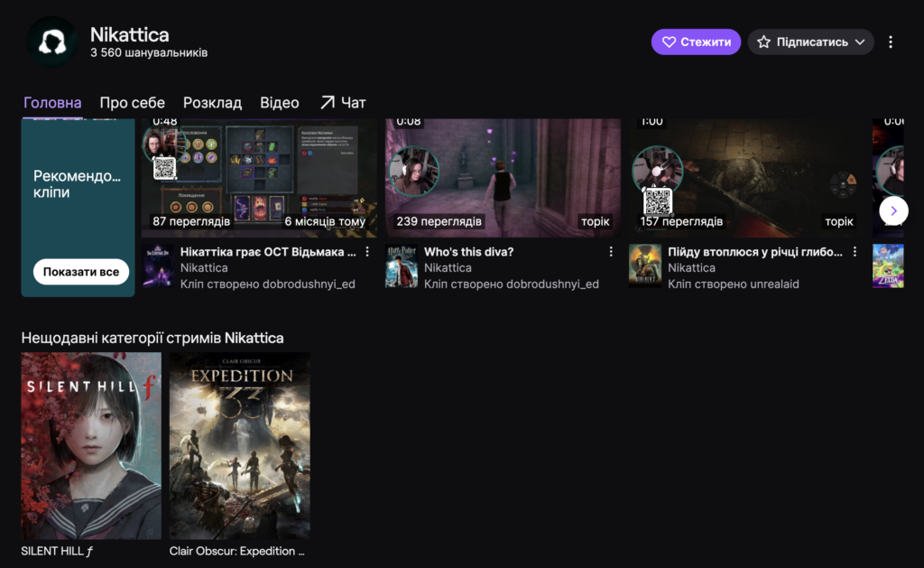
Task: Open the Clair Obscur: Expedition 33 cover
Action: tap(239, 446)
